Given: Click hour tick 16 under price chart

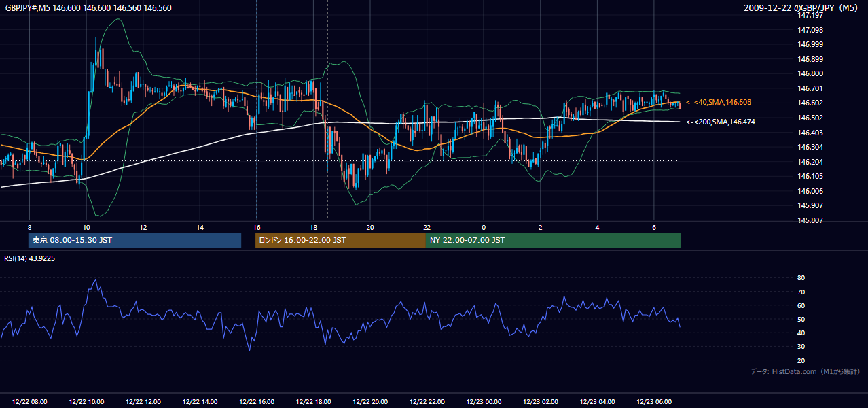Looking at the screenshot, I should [x=257, y=227].
